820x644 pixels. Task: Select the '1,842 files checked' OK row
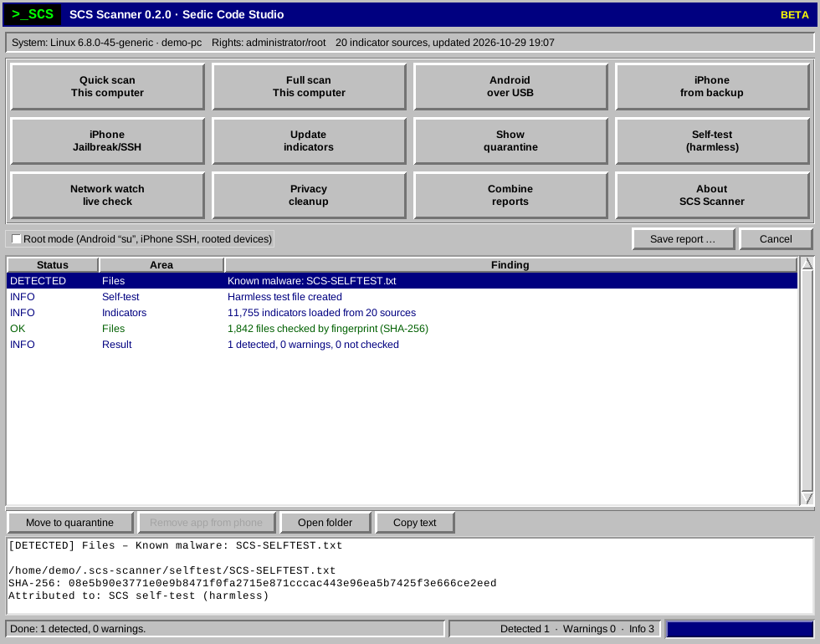pyautogui.click(x=402, y=329)
